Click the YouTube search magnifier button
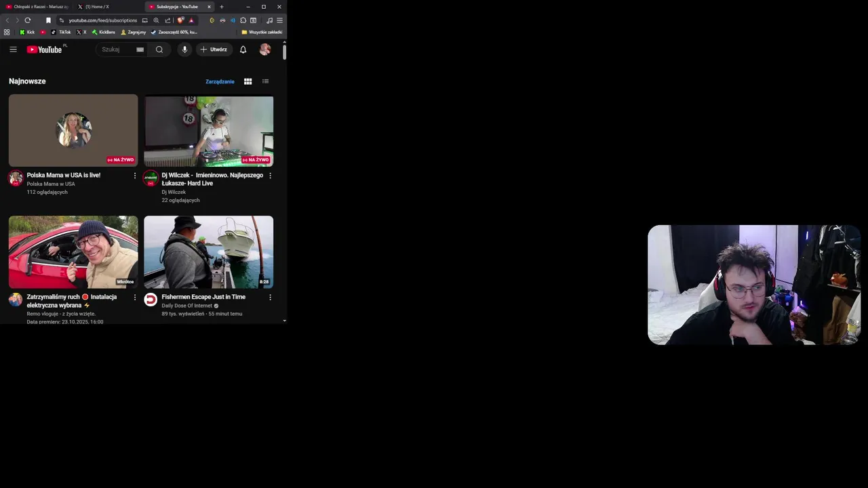The image size is (868, 488). coord(159,49)
